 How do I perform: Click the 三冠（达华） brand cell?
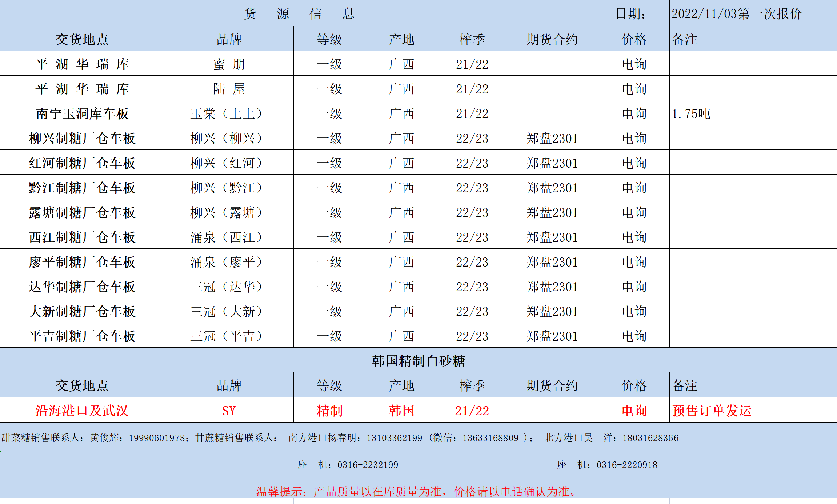pos(226,287)
